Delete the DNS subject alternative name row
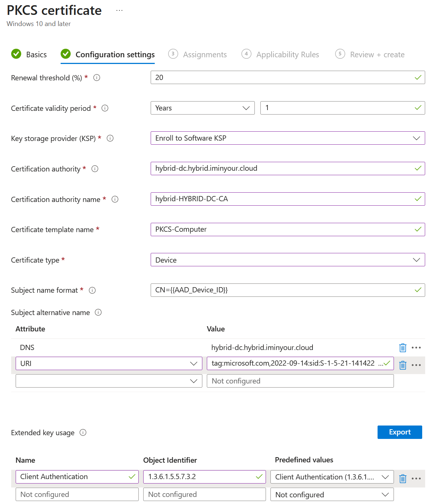The height and width of the screenshot is (504, 446). point(402,348)
